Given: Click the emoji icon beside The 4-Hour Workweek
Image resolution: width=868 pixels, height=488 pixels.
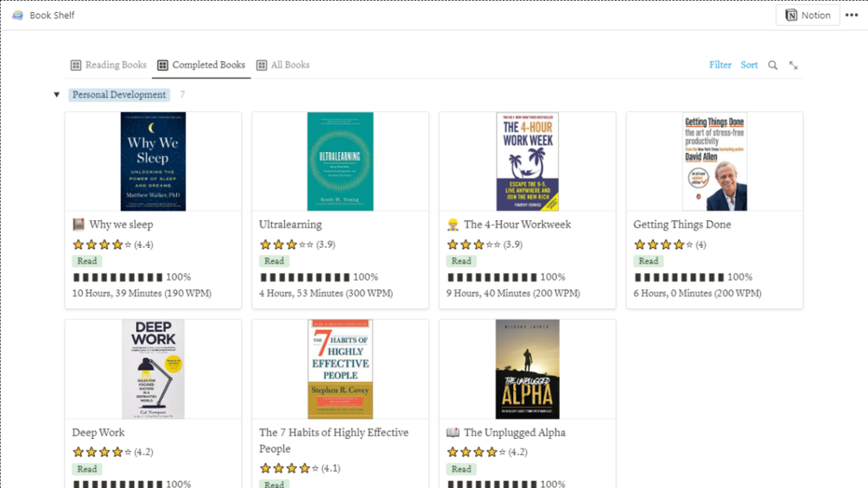Looking at the screenshot, I should tap(453, 225).
